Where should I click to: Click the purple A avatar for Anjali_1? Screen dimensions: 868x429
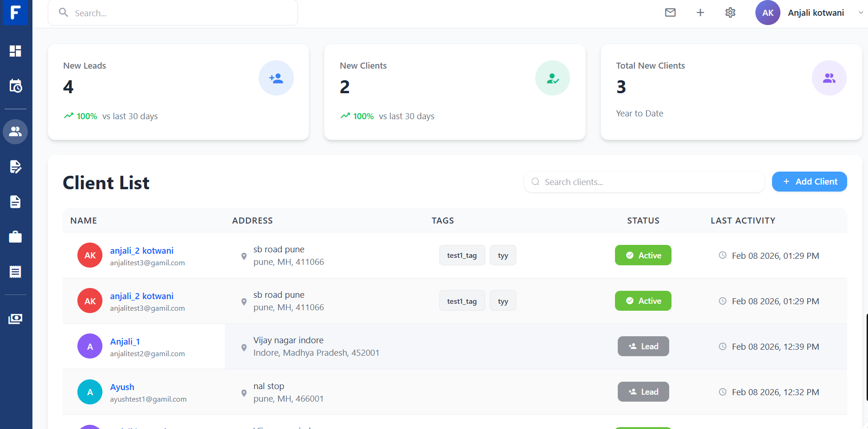[90, 346]
